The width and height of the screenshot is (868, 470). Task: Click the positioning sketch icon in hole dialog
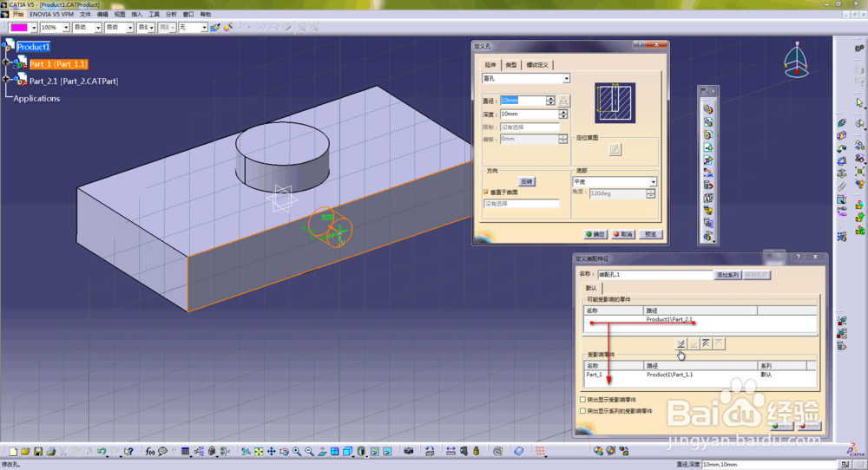[x=615, y=149]
